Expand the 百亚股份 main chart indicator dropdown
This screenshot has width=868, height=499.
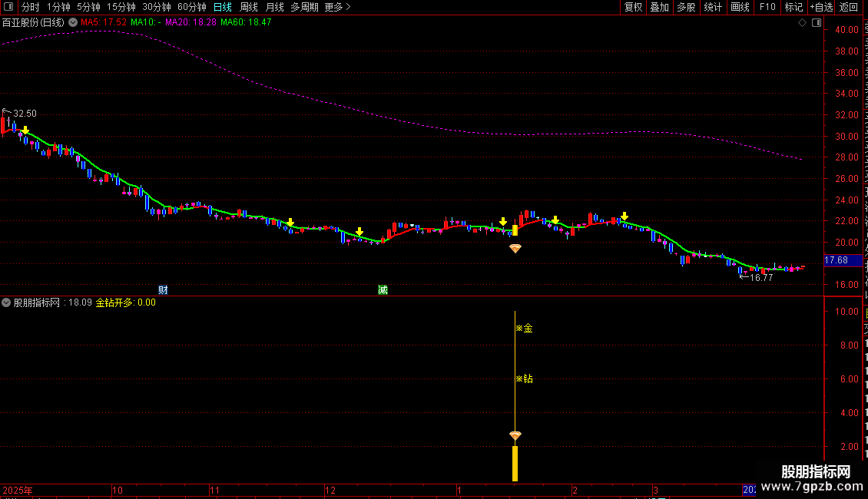[x=72, y=22]
